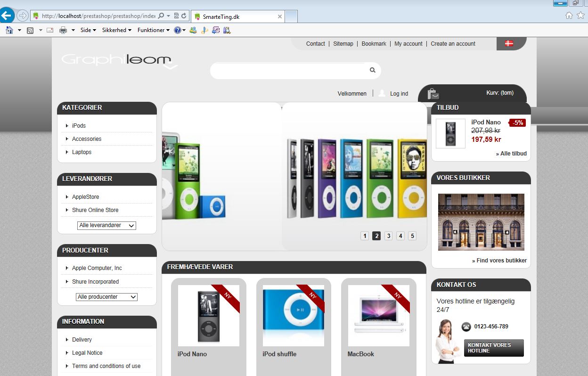Open the Alle leverandører dropdown
This screenshot has width=588, height=376.
point(106,226)
